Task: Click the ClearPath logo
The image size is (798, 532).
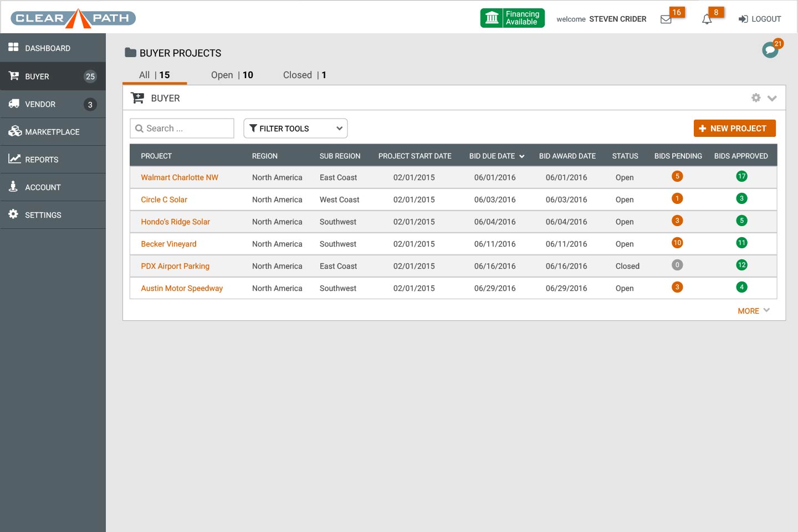Action: pos(73,18)
